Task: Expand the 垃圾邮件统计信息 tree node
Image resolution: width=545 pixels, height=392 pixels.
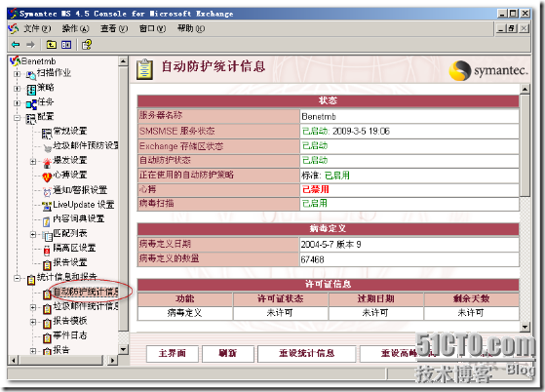Action: click(33, 307)
